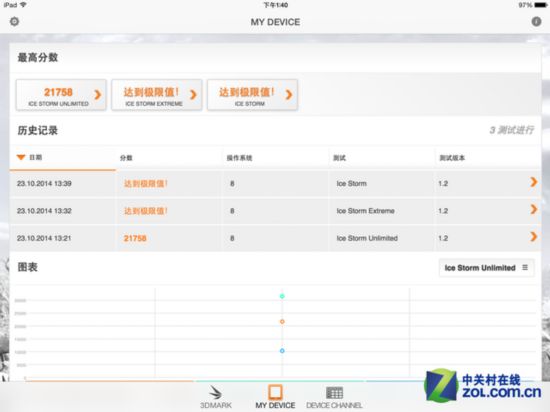Tap the 3 测试进行 label
Viewport: 550px width, 412px height.
(x=511, y=130)
